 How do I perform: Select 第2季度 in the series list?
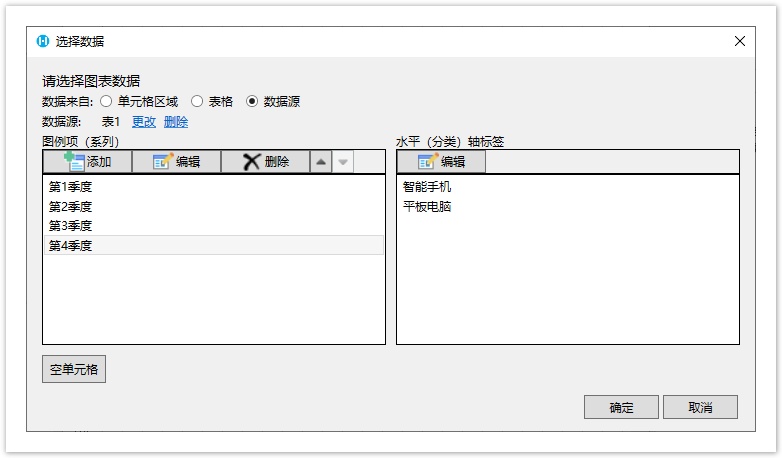(71, 206)
